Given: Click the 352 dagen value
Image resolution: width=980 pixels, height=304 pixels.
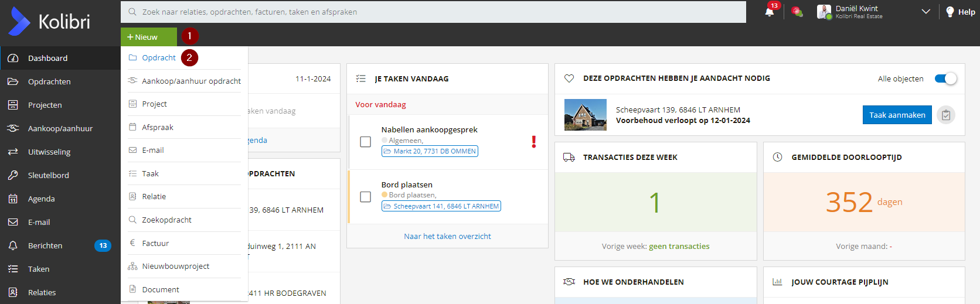Looking at the screenshot, I should click(x=864, y=202).
